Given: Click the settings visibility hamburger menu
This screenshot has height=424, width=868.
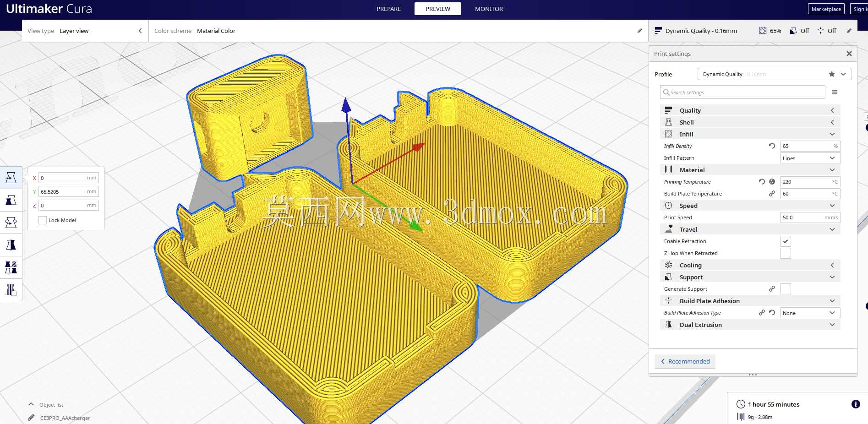Looking at the screenshot, I should pos(835,92).
